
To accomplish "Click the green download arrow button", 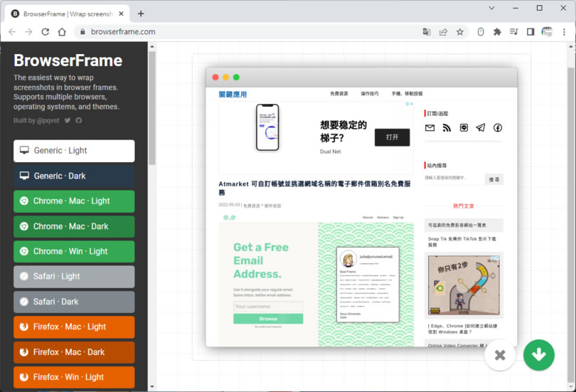I will [539, 355].
